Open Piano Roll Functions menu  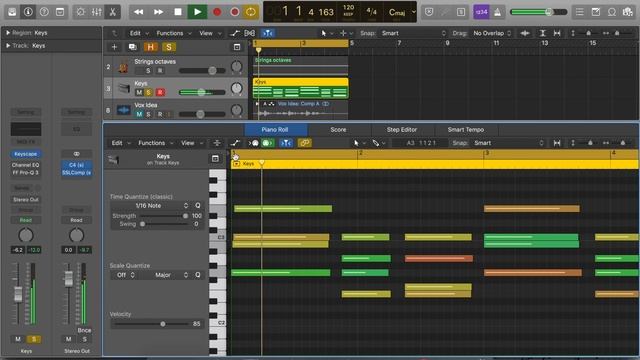point(155,143)
